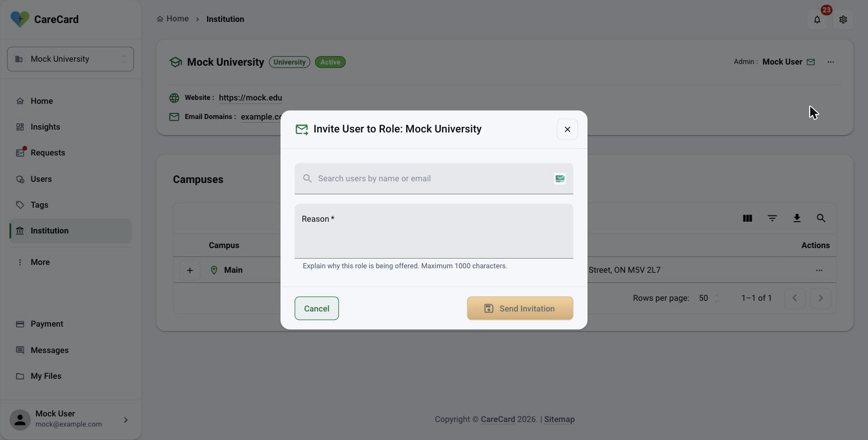The image size is (868, 440).
Task: Open the Sitemap footer link
Action: coord(559,419)
